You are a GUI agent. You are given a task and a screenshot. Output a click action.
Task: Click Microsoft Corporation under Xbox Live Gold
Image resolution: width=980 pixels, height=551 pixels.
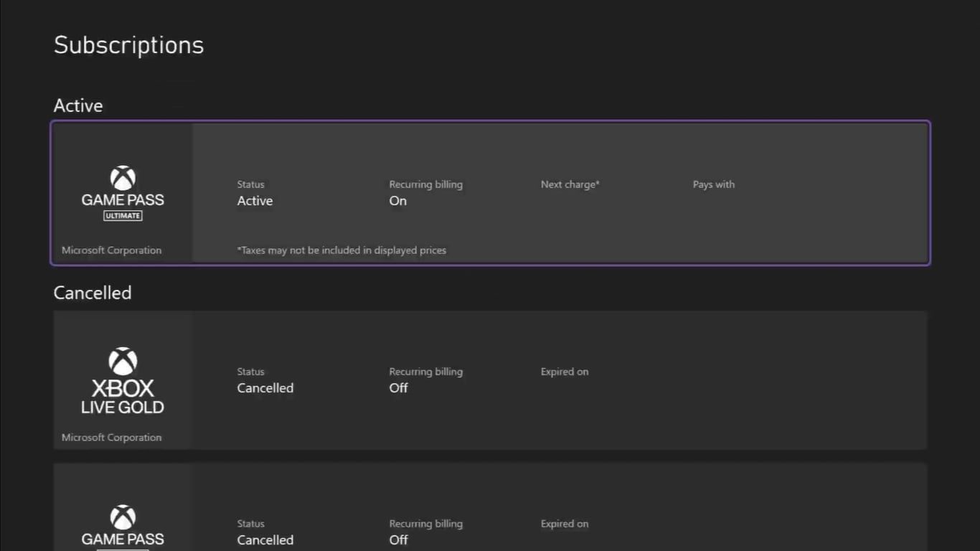[111, 438]
